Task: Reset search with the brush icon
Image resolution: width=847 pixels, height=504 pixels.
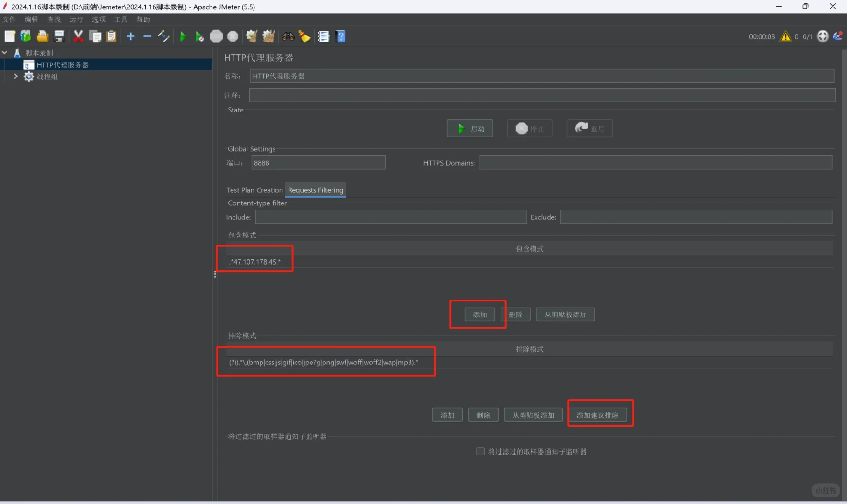Action: pyautogui.click(x=304, y=36)
